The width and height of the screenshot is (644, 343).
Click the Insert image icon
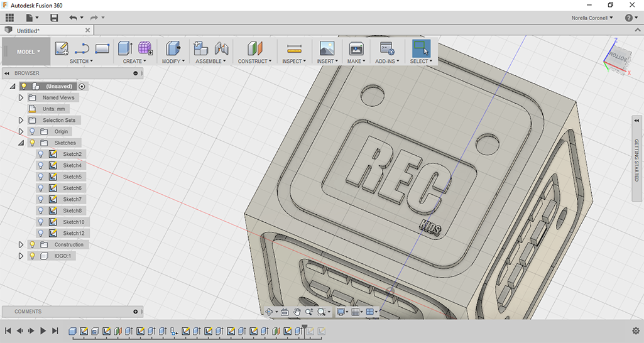pos(327,48)
